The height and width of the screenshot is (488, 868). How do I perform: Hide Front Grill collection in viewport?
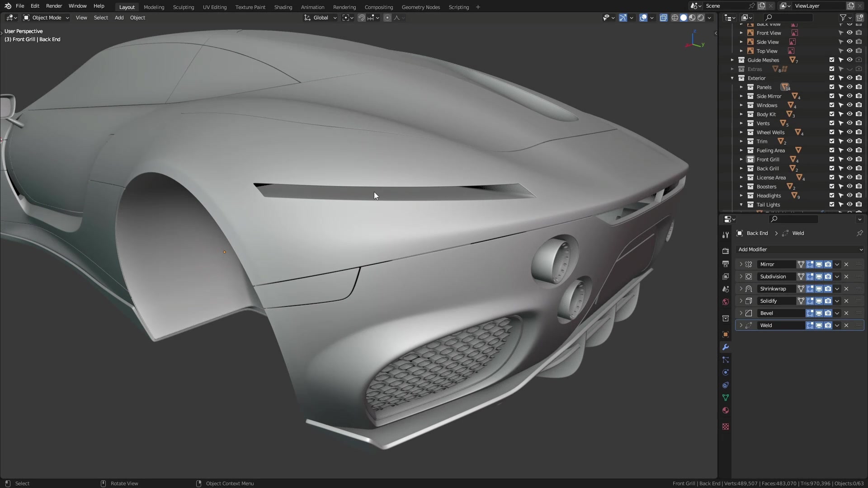point(849,159)
